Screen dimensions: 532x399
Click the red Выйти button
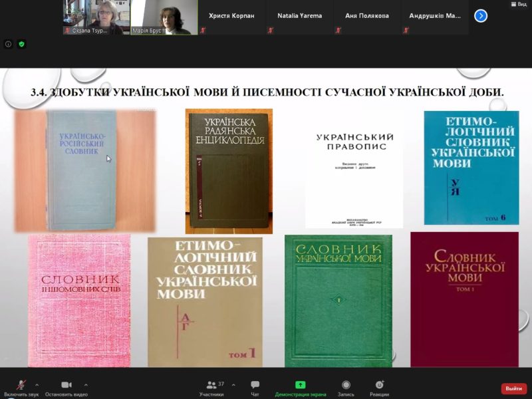pos(513,388)
